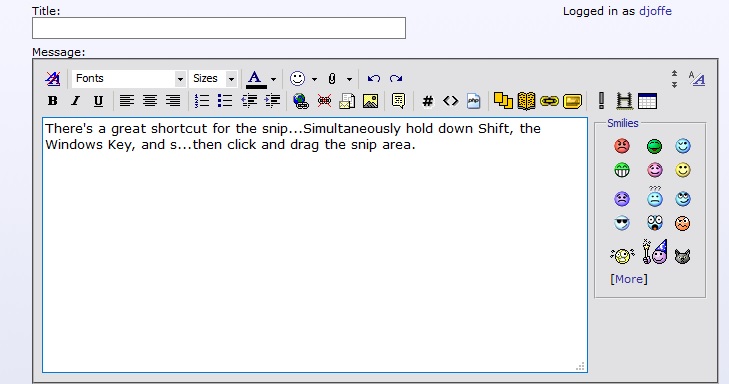Insert an unordered bullet list
Viewport: 729px width, 384px height.
pyautogui.click(x=225, y=100)
